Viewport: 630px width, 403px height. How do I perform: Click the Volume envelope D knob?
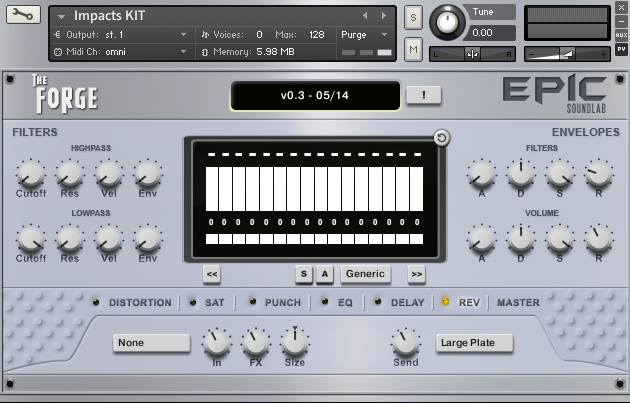[520, 239]
